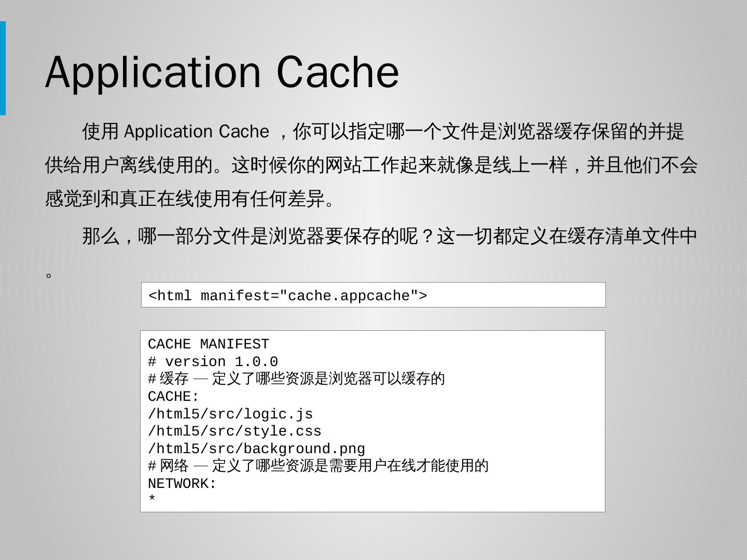Click the 'CACHE MANIFEST' line

209,344
